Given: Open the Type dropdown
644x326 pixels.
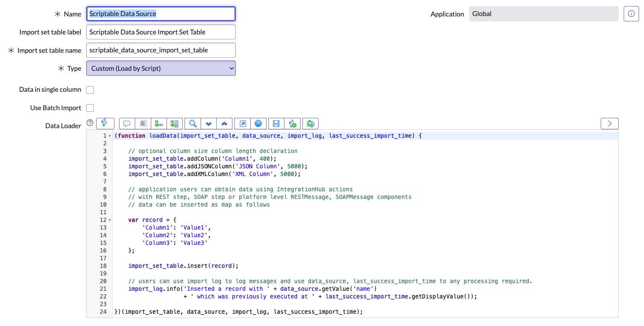Looking at the screenshot, I should tap(161, 68).
